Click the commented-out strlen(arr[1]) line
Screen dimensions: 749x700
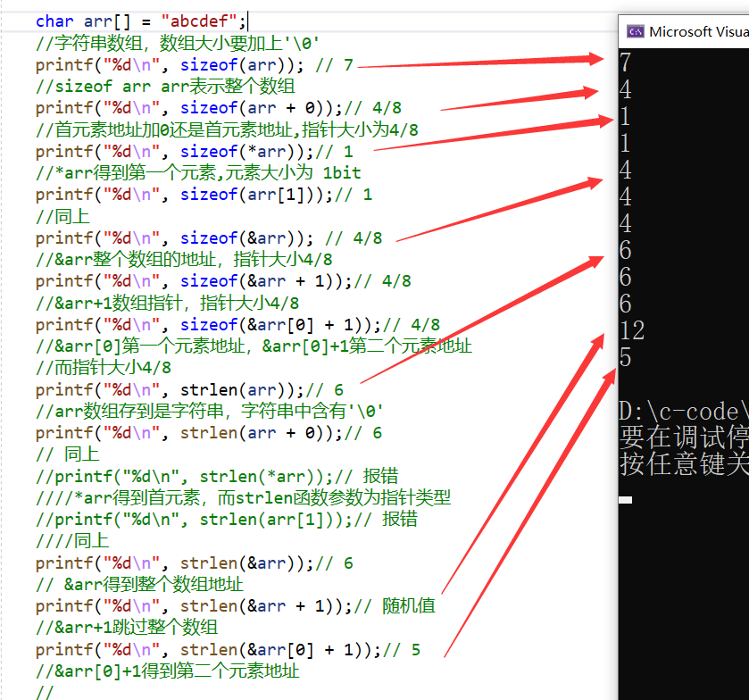pos(227,520)
